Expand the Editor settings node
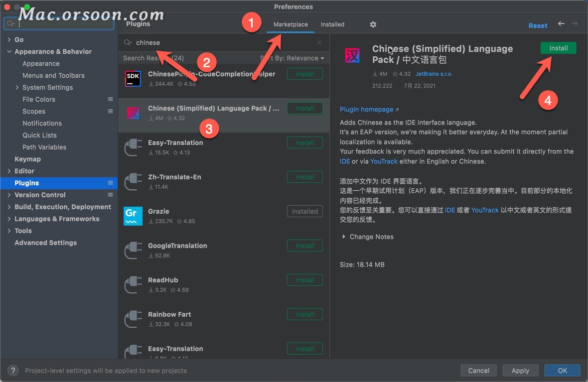The height and width of the screenshot is (382, 588). pyautogui.click(x=9, y=171)
